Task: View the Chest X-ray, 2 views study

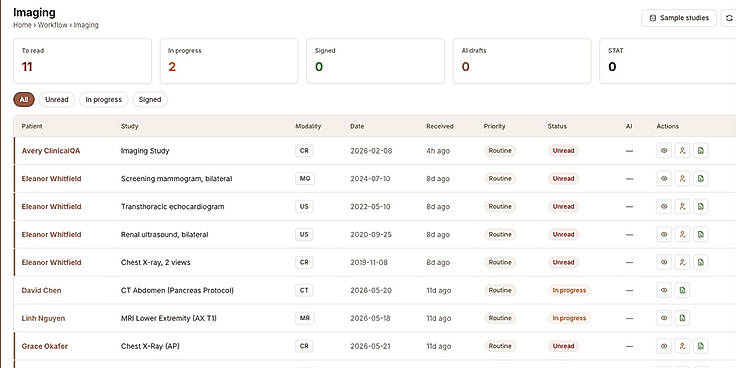Action: (664, 262)
